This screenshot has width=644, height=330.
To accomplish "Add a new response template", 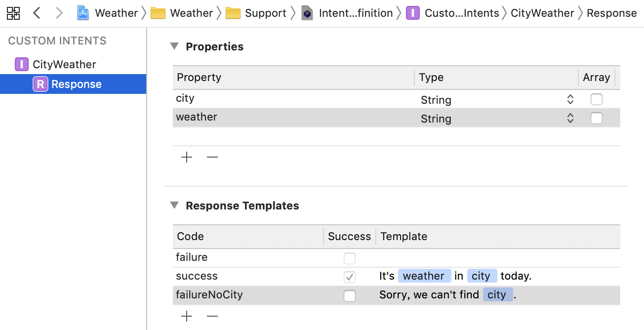I will [187, 317].
